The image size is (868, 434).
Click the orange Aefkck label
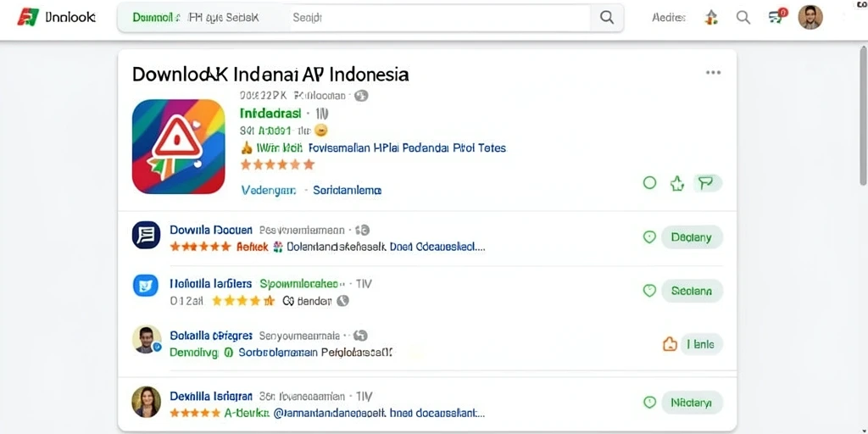tap(252, 247)
